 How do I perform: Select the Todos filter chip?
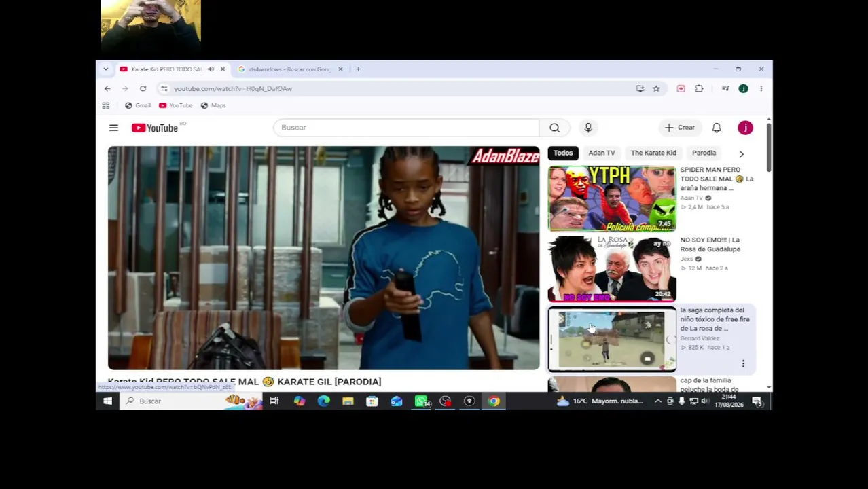pos(563,153)
